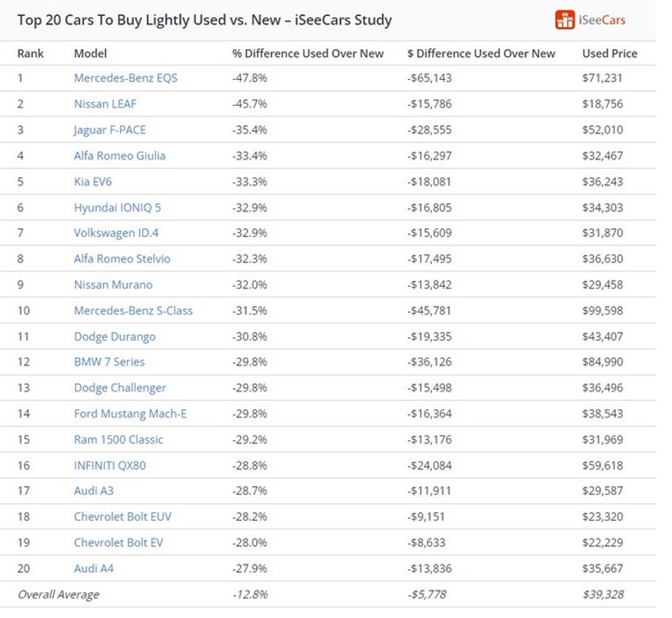Open the Nissan LEAF model link
Image resolution: width=672 pixels, height=618 pixels.
coord(106,104)
